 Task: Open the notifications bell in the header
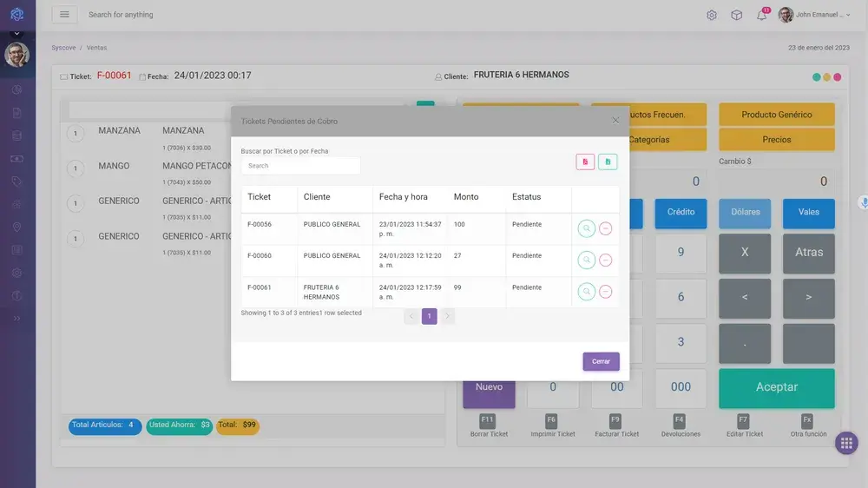761,15
